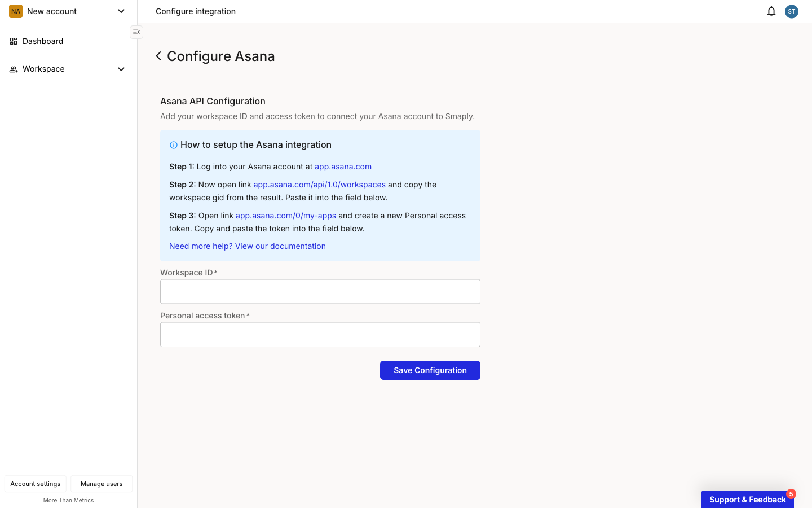Image resolution: width=812 pixels, height=508 pixels.
Task: Focus the Personal access token field
Action: [320, 334]
